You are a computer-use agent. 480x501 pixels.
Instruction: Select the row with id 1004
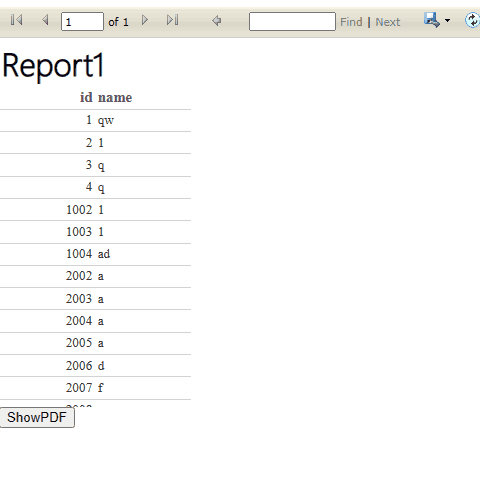pos(95,254)
